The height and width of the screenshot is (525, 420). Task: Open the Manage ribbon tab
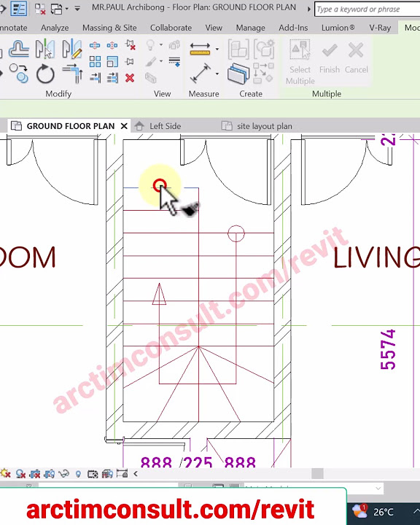pos(251,28)
